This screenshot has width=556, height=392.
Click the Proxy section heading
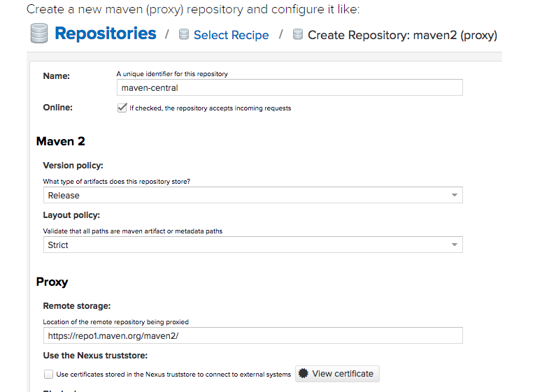pos(52,282)
